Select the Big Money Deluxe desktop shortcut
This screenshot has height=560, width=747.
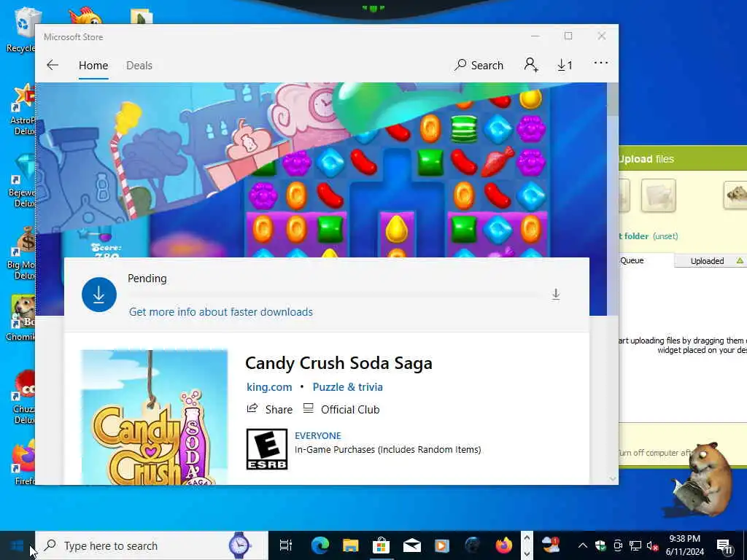pyautogui.click(x=22, y=253)
